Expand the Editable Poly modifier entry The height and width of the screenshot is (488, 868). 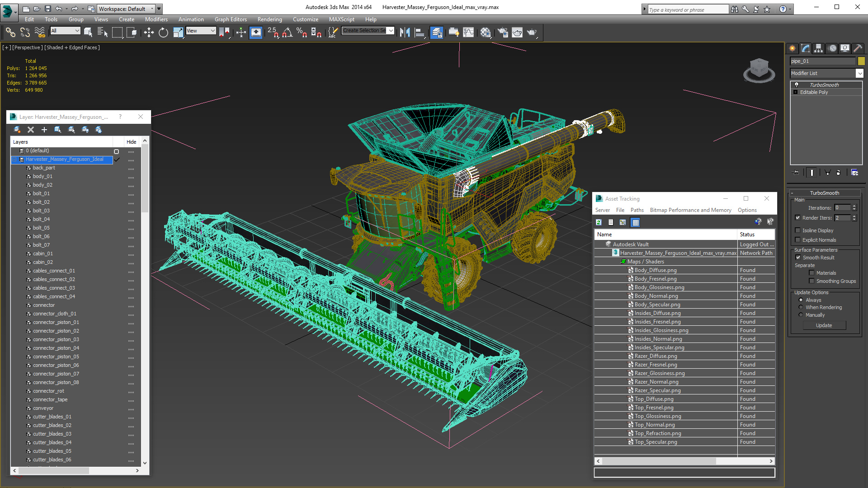[x=795, y=92]
